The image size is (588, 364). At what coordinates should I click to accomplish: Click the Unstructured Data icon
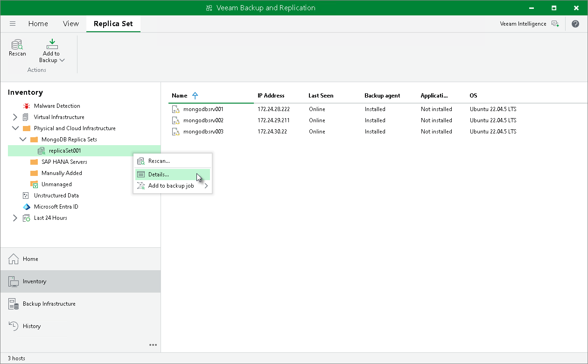(26, 196)
